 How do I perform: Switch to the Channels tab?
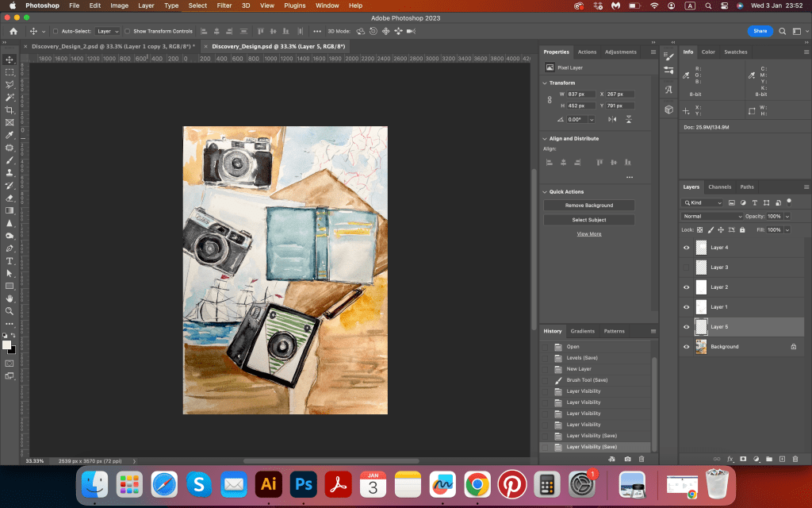pyautogui.click(x=719, y=187)
